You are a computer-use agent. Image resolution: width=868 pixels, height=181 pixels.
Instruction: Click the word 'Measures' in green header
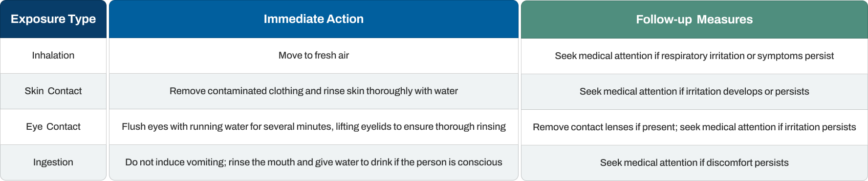725,20
